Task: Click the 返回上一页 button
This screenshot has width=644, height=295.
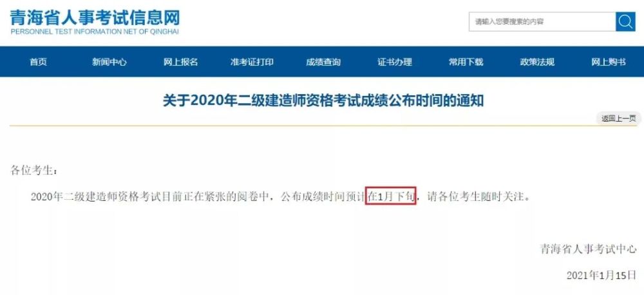Action: [x=618, y=119]
